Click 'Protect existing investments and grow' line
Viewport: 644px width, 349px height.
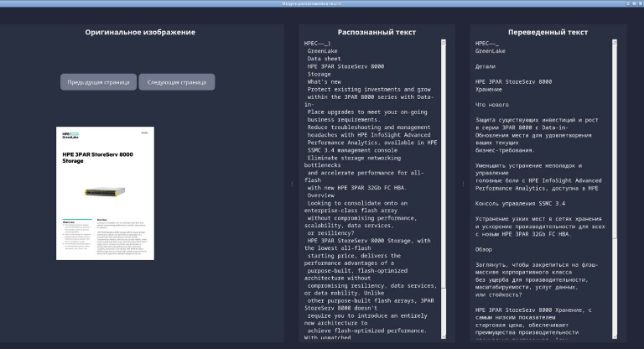(369, 89)
